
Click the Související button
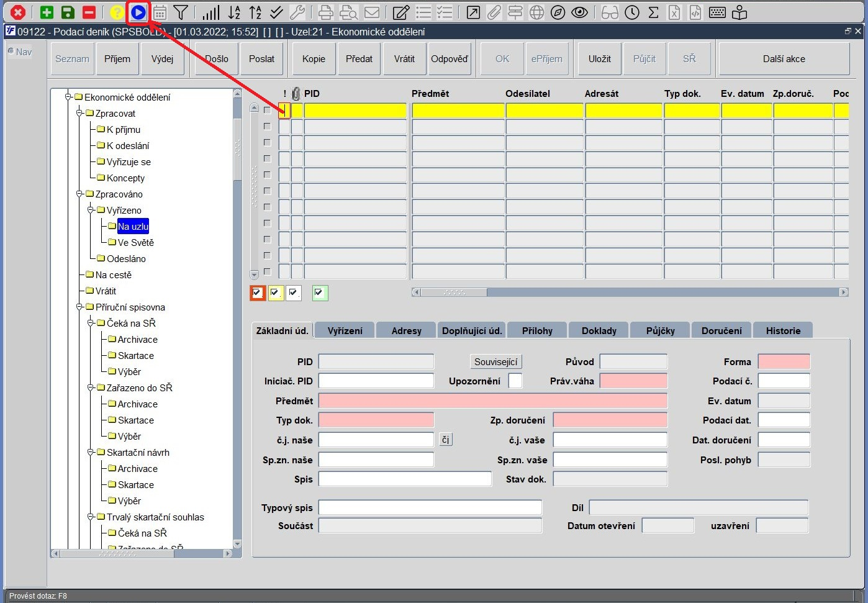click(x=495, y=361)
